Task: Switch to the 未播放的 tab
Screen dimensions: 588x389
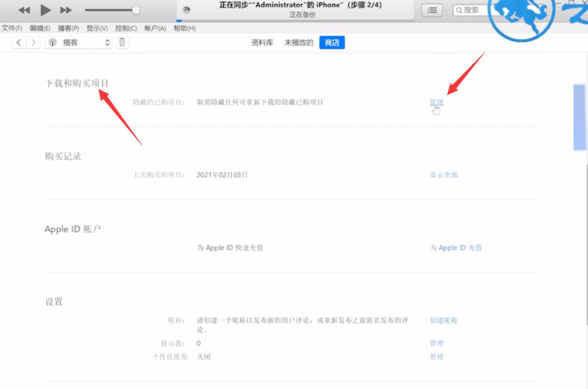Action: [x=299, y=43]
